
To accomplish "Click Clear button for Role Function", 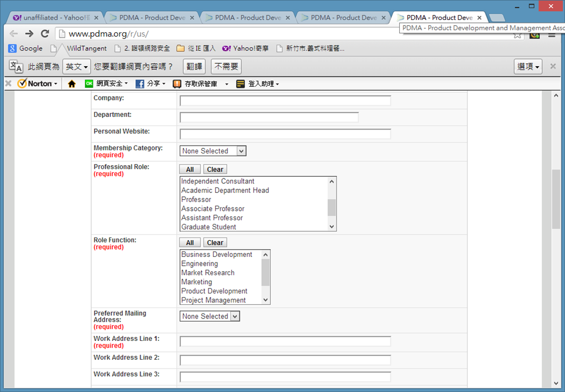I will 215,243.
